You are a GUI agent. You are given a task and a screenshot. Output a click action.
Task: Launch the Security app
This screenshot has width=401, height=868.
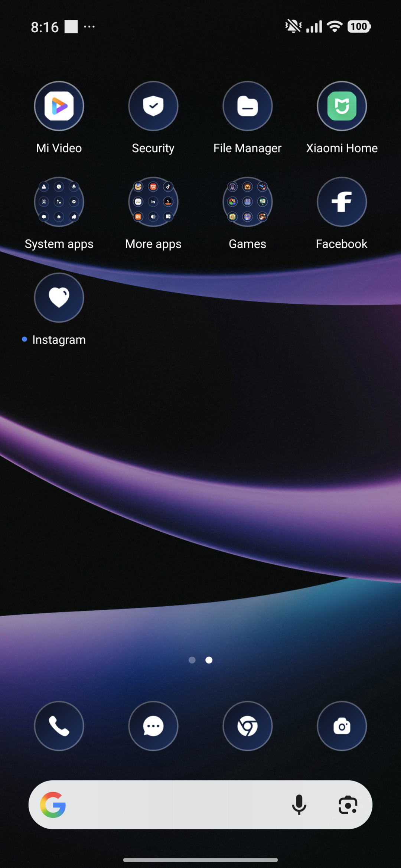click(153, 106)
